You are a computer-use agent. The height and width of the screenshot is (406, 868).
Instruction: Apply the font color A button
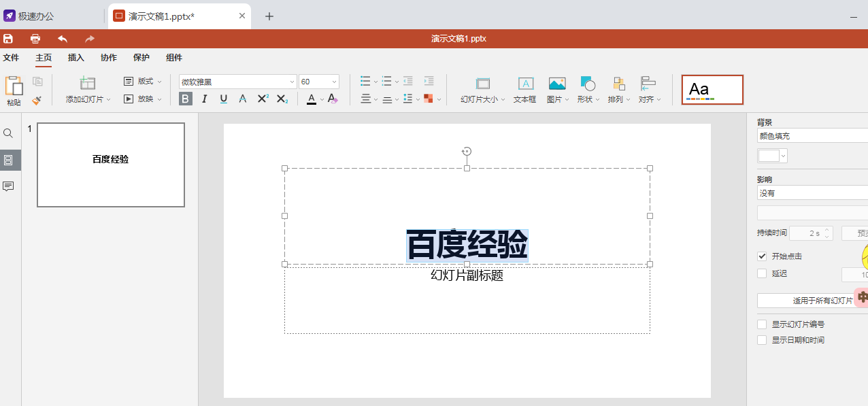(312, 99)
